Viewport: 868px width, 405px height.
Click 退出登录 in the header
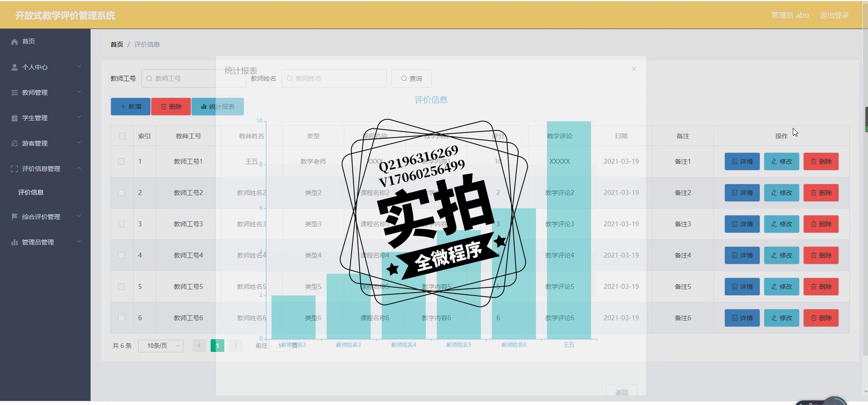pyautogui.click(x=834, y=15)
